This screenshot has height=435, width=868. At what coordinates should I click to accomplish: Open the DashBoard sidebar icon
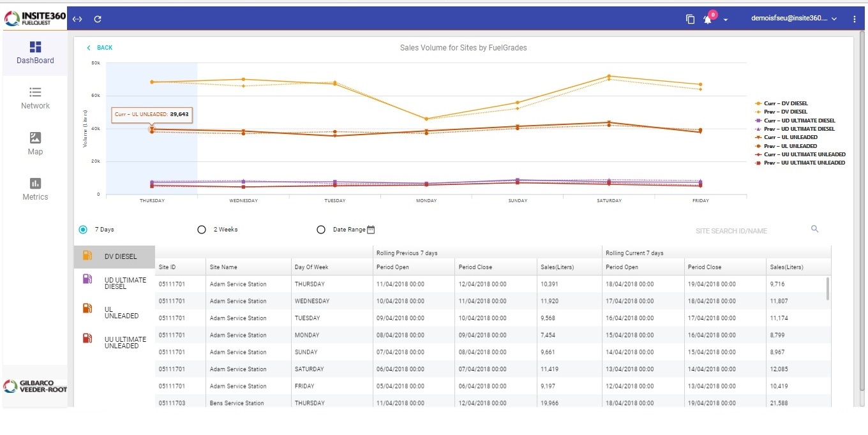[x=35, y=47]
